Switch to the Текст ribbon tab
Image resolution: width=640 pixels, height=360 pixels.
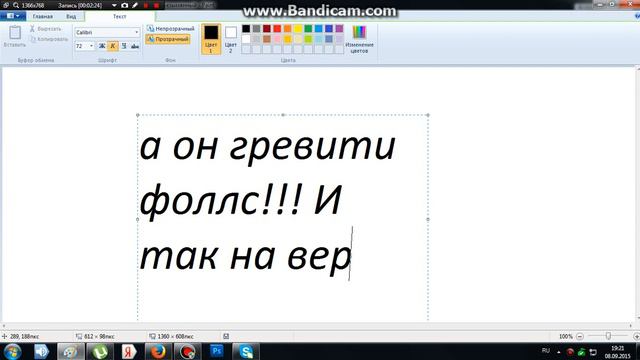coord(120,16)
